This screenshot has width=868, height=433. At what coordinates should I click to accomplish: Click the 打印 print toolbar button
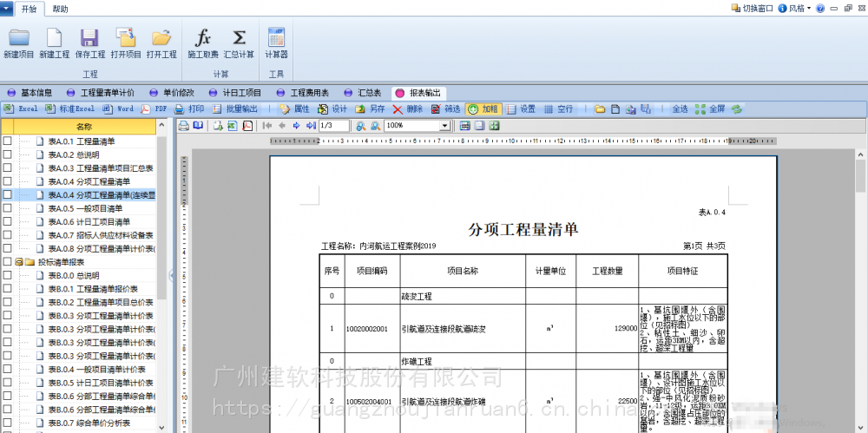click(189, 109)
